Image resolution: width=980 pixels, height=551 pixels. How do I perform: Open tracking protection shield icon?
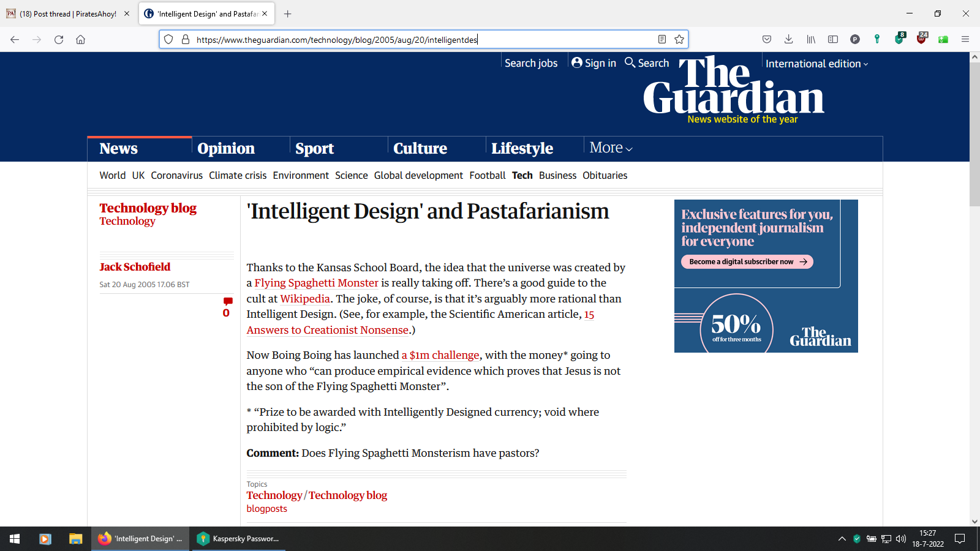168,40
